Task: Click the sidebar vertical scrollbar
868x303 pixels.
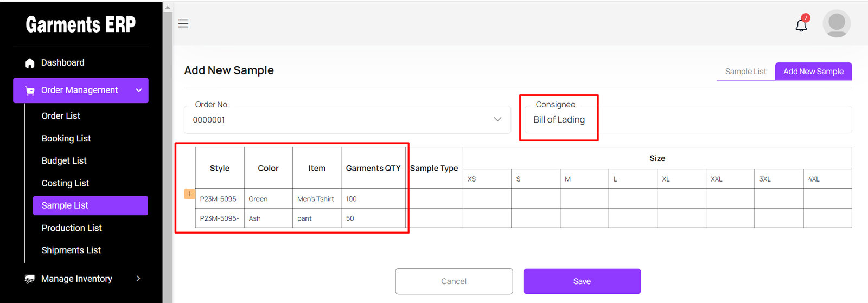Action: point(168,152)
